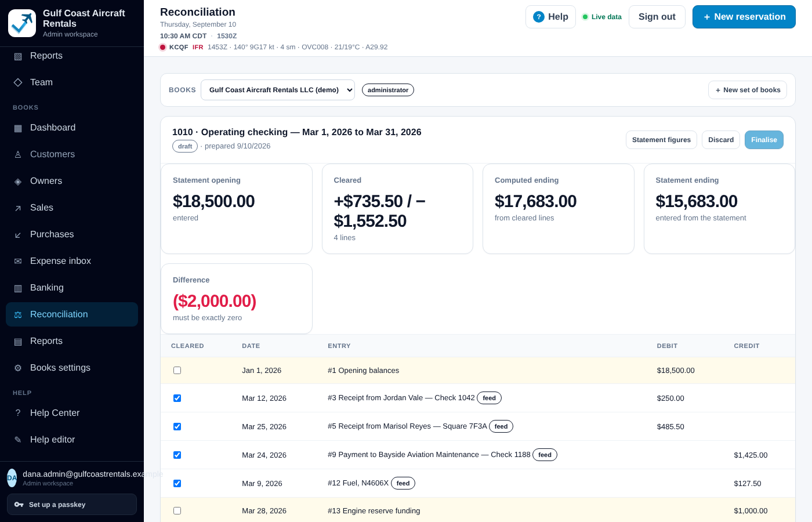The image size is (812, 522).
Task: Click the Reports icon above Team
Action: (18, 56)
